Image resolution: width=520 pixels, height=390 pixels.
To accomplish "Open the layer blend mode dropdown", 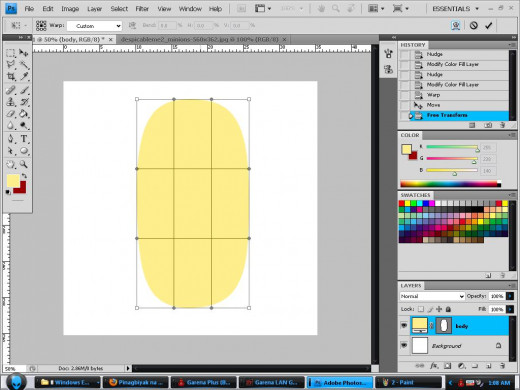I will point(432,296).
